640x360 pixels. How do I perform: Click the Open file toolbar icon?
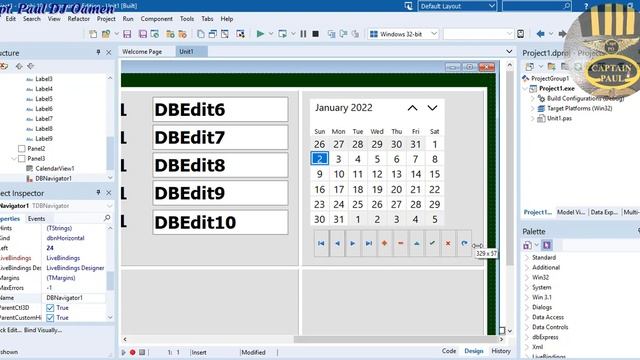pyautogui.click(x=106, y=34)
